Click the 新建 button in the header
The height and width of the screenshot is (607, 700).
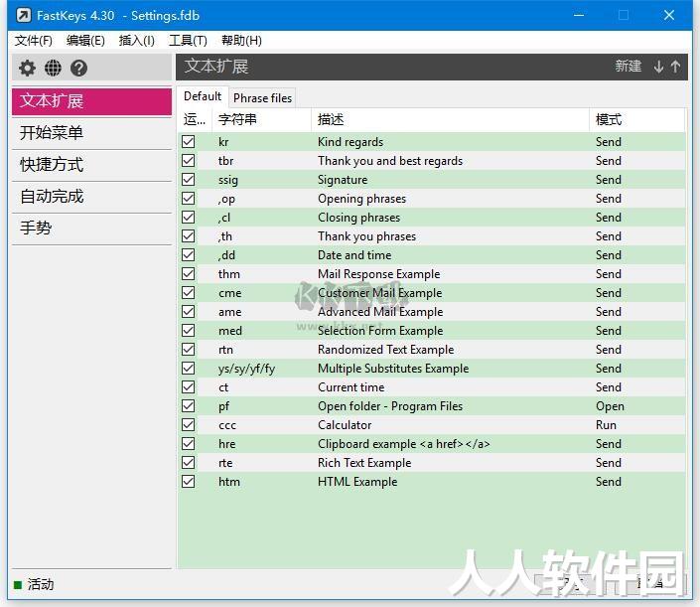[x=628, y=67]
